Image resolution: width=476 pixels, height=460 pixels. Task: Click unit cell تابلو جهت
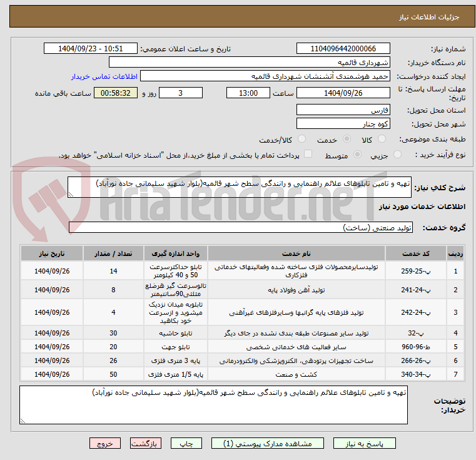pos(176,347)
